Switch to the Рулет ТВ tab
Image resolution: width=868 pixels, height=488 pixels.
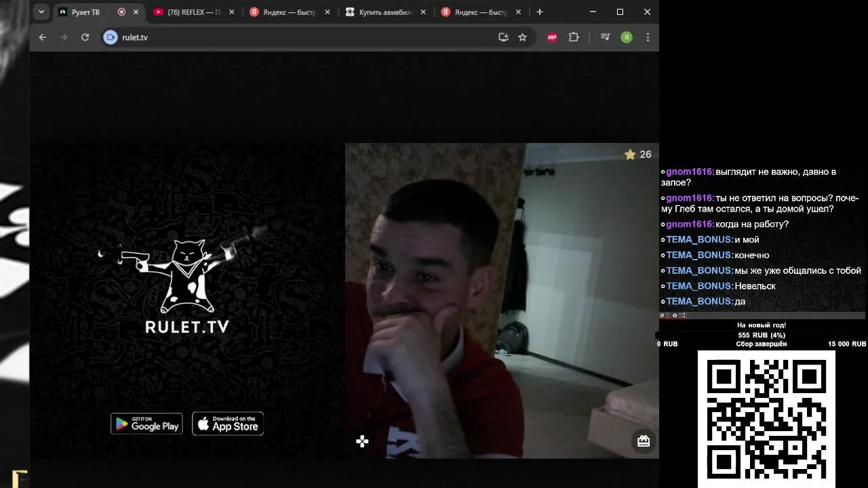click(x=86, y=12)
